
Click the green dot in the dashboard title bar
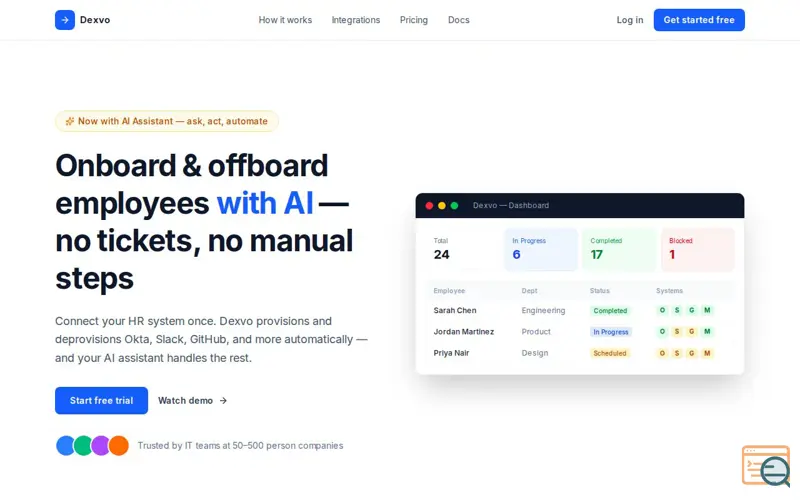[454, 206]
